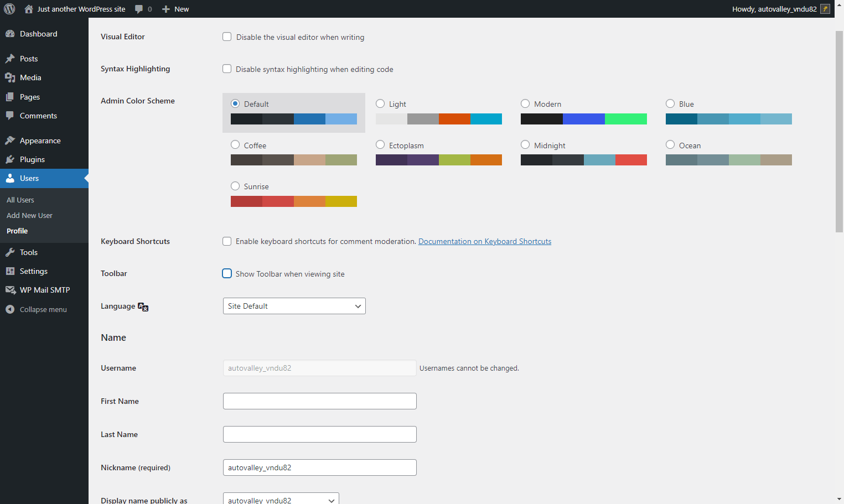Image resolution: width=844 pixels, height=504 pixels.
Task: Click Howdy, autovalley_vndu82 account link
Action: [781, 9]
